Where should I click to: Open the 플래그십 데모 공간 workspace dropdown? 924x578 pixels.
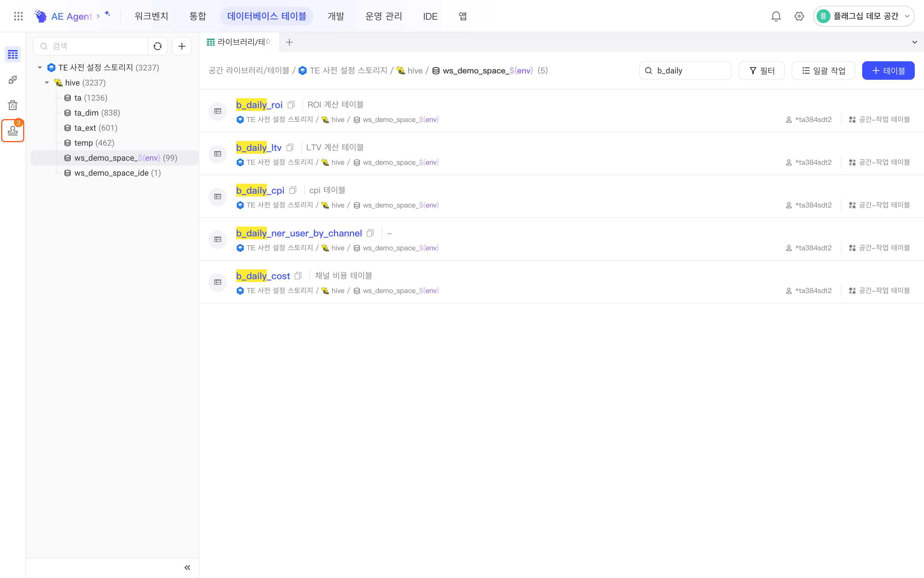(864, 16)
